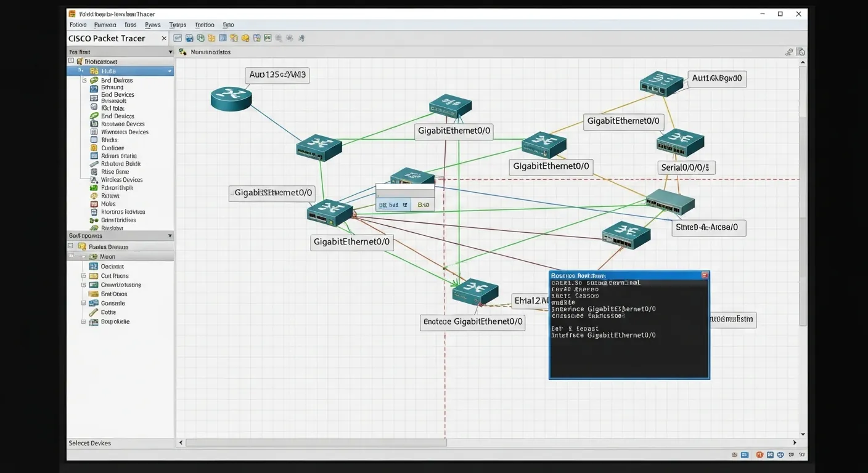Click the topology icon beside the canvas tab label
The height and width of the screenshot is (473, 868).
click(x=182, y=52)
